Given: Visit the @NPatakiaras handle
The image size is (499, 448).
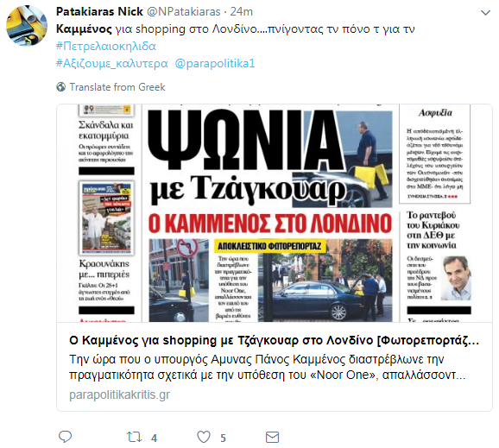Looking at the screenshot, I should [183, 12].
